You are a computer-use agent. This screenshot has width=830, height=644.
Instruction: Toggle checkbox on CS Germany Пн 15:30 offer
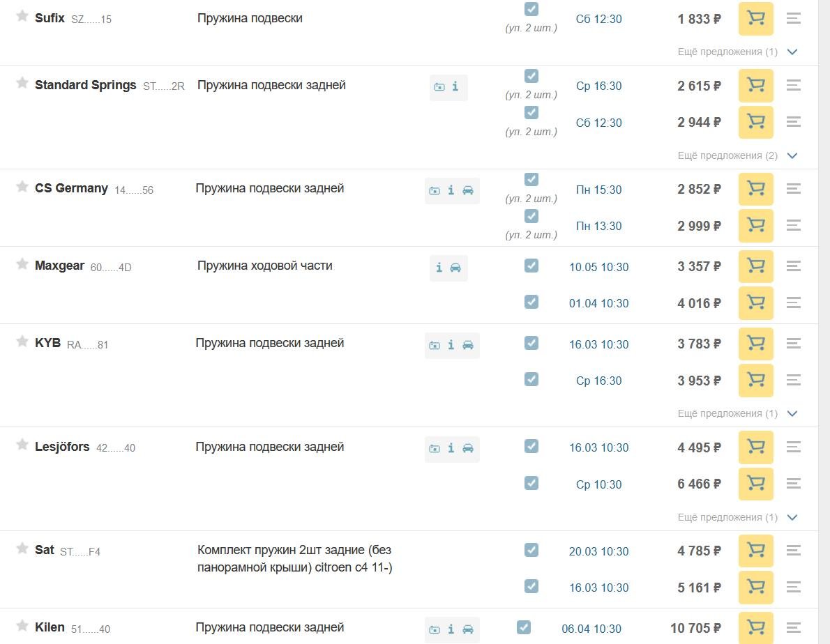click(x=531, y=179)
